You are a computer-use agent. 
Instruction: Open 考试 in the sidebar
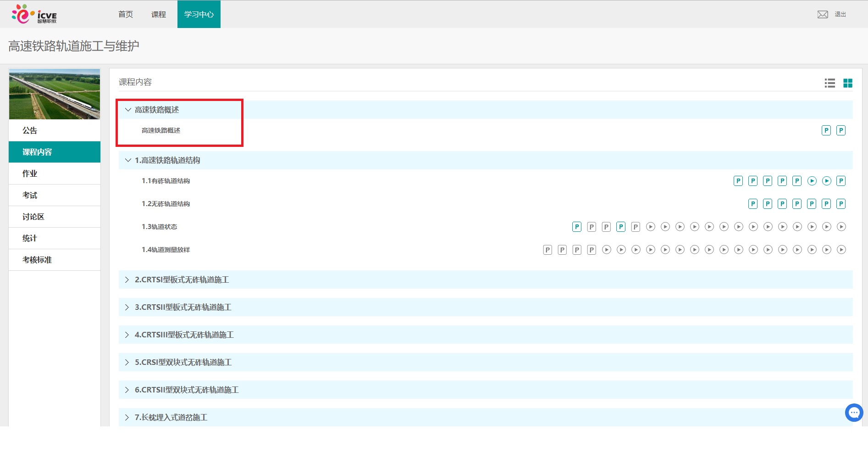(x=55, y=195)
